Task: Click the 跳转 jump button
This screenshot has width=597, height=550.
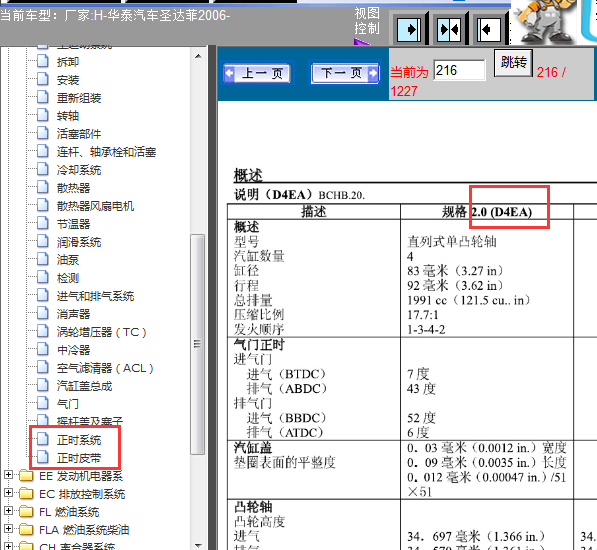Action: click(513, 62)
